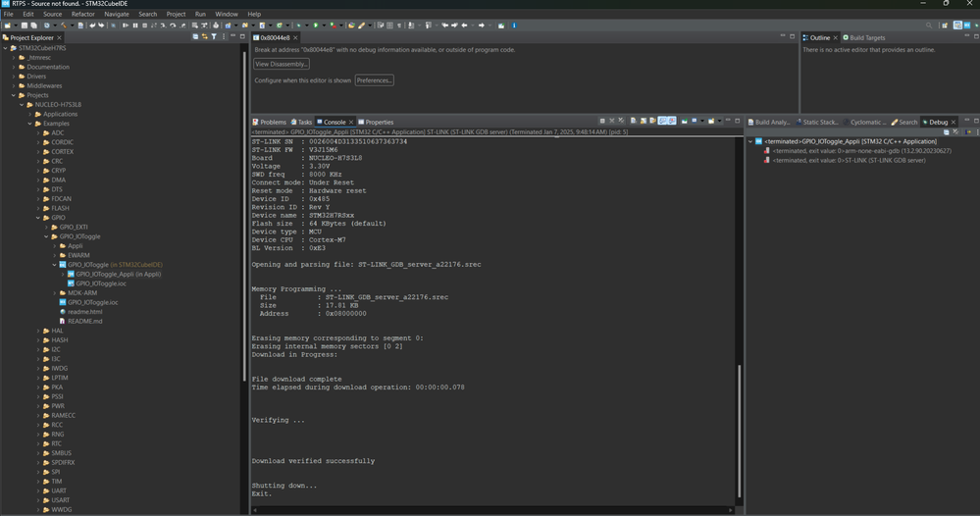Close the Console view tab
The image size is (980, 516).
coord(352,122)
